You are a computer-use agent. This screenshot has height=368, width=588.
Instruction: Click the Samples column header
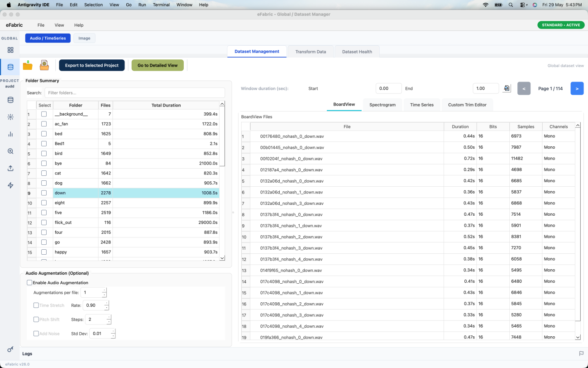[x=526, y=127]
